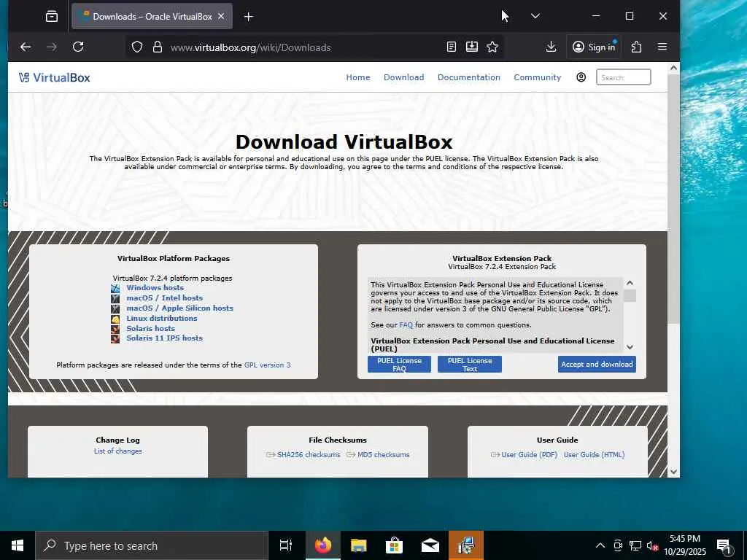
Task: Open Microsoft Store from the taskbar
Action: [394, 545]
